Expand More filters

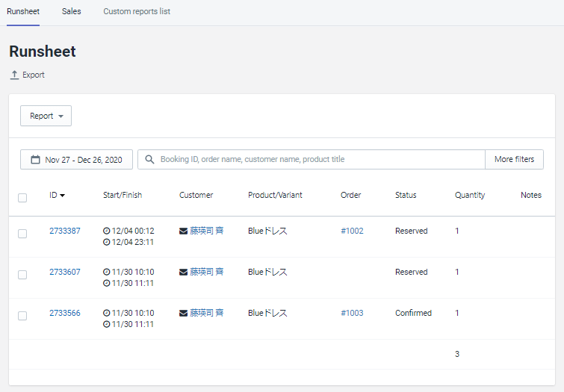click(514, 160)
